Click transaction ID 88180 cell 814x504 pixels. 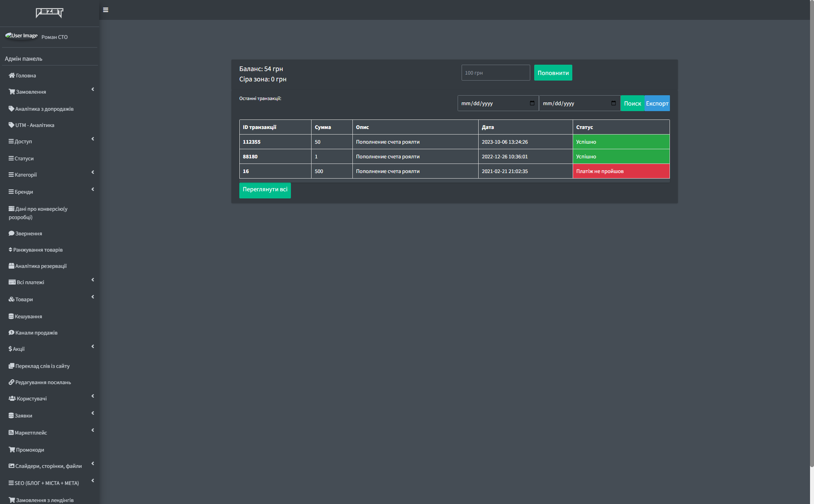click(x=275, y=156)
